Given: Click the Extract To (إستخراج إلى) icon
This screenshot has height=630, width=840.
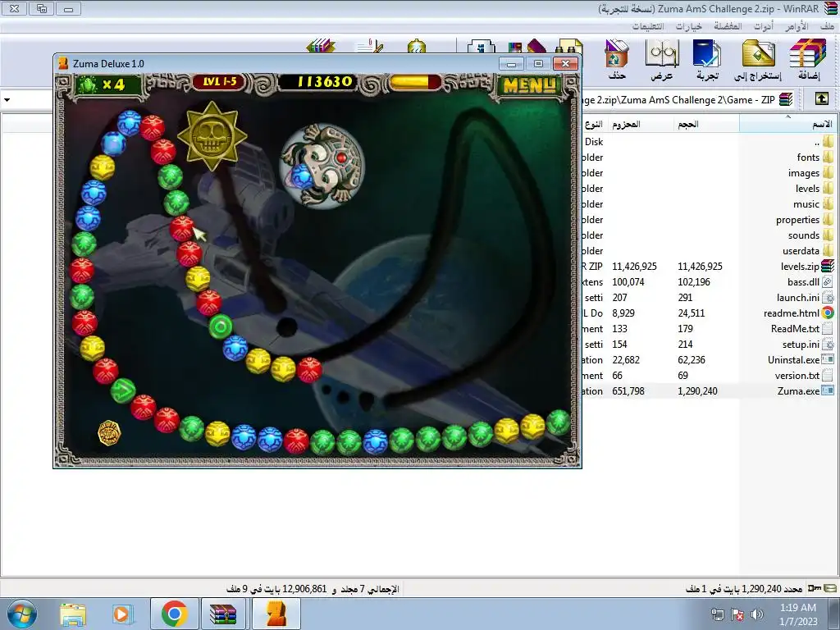Looking at the screenshot, I should [x=758, y=53].
